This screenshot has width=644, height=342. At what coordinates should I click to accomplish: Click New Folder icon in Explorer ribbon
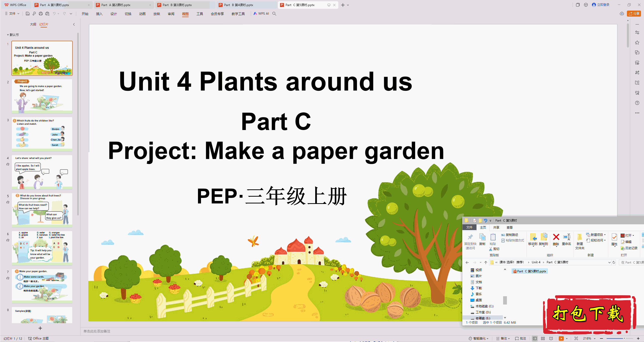coord(580,241)
